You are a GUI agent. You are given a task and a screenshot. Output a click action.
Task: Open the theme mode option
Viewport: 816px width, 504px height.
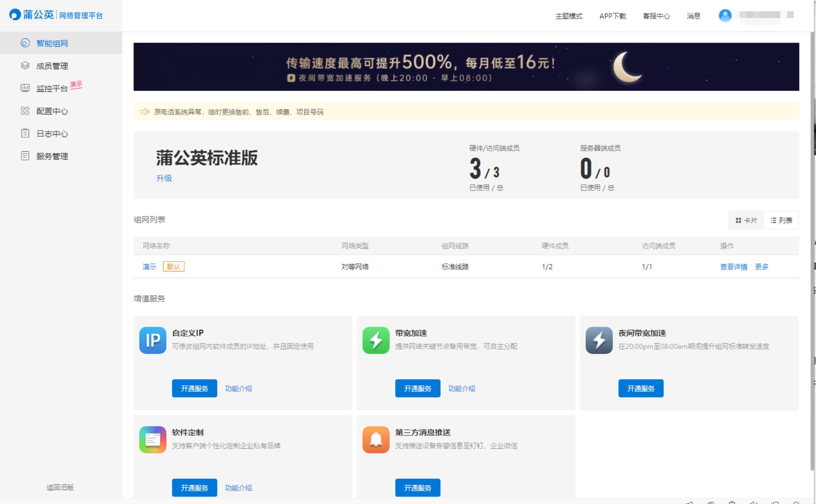[568, 16]
